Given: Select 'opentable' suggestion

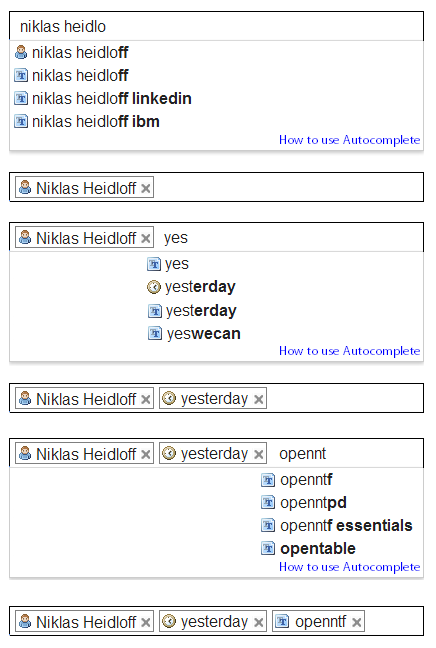Looking at the screenshot, I should pos(308,548).
